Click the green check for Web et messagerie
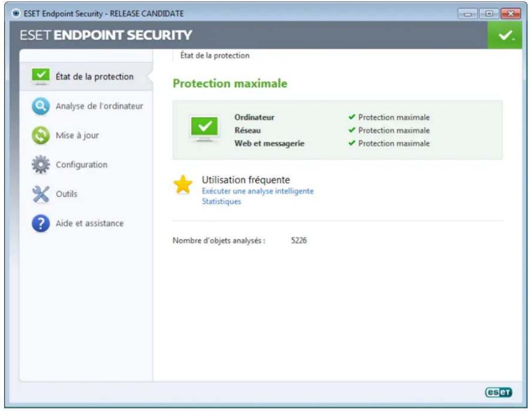Viewport: 532px width, 411px height. (x=352, y=143)
